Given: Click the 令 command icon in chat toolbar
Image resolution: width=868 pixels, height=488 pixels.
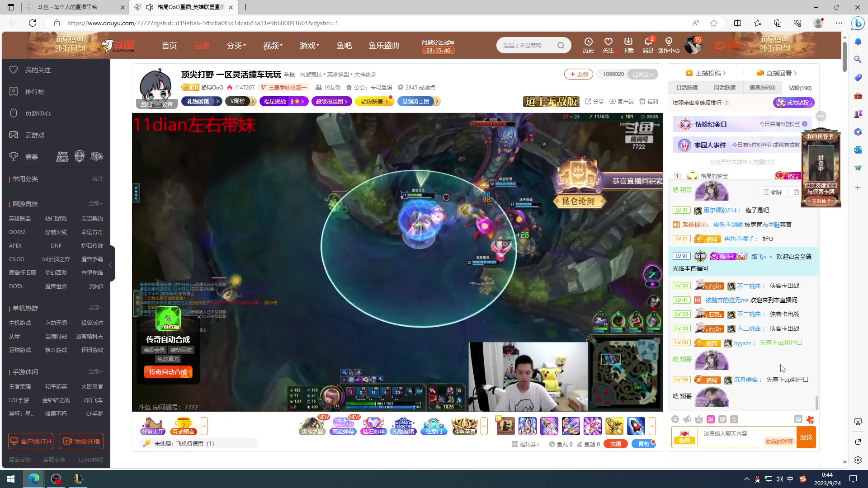Looking at the screenshot, I should 734,419.
